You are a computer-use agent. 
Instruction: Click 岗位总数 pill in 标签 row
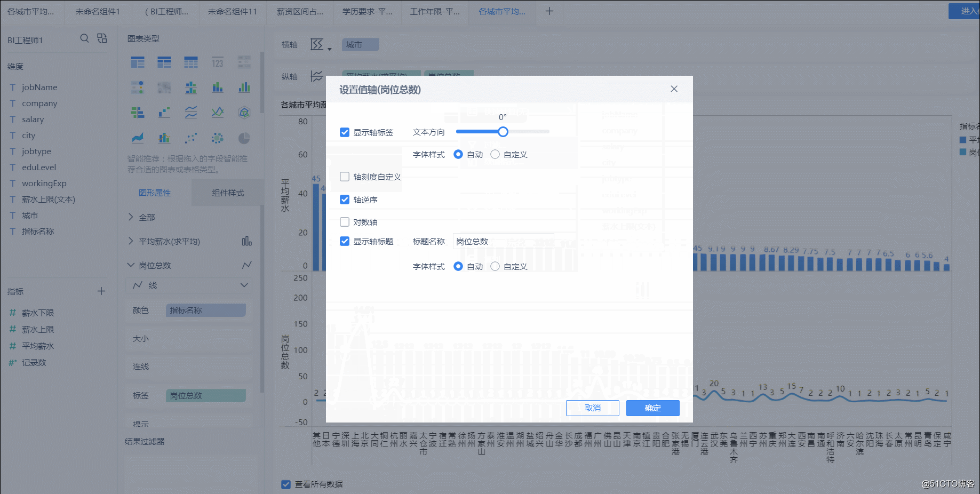click(x=206, y=396)
